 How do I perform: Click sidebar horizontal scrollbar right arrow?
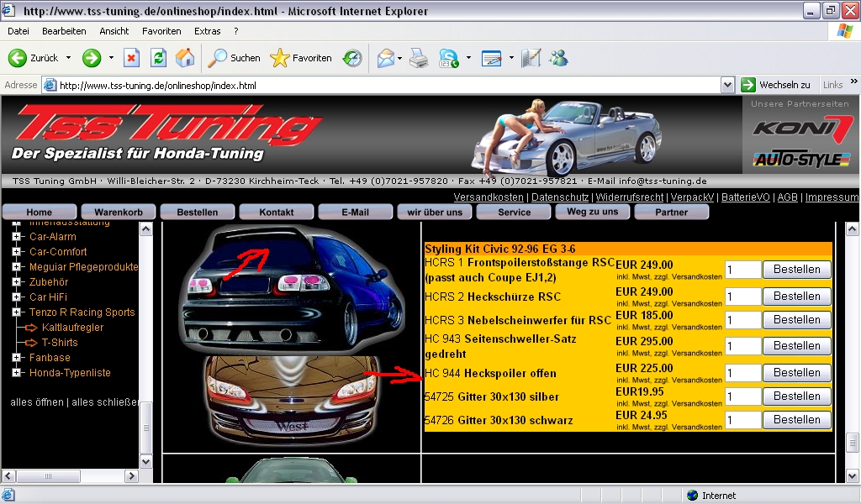(131, 476)
